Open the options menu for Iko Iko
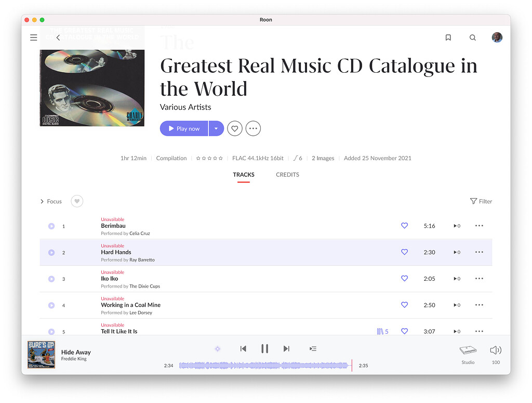Screen dimensions: 532x403 click(478, 278)
